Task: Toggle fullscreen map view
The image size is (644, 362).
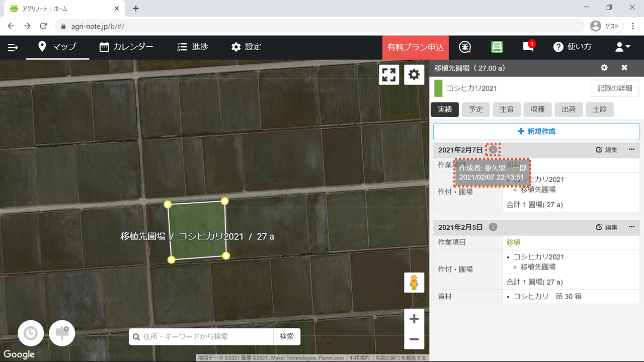Action: pyautogui.click(x=389, y=75)
